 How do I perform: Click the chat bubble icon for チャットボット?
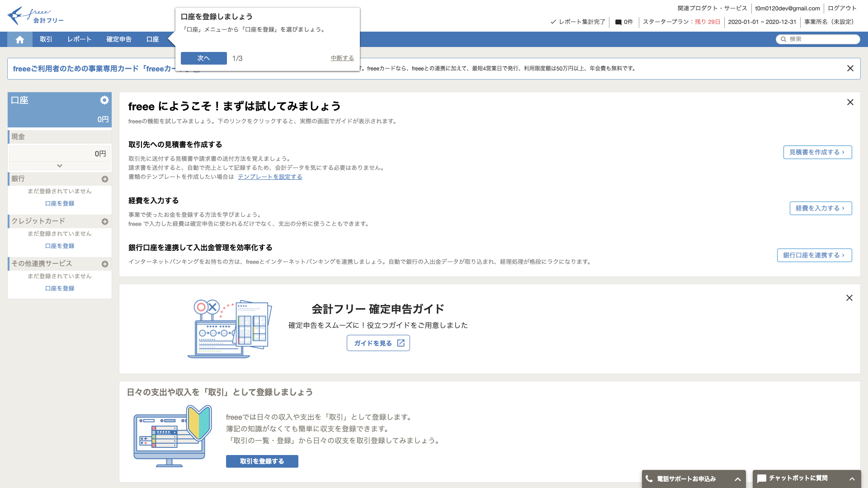point(761,479)
